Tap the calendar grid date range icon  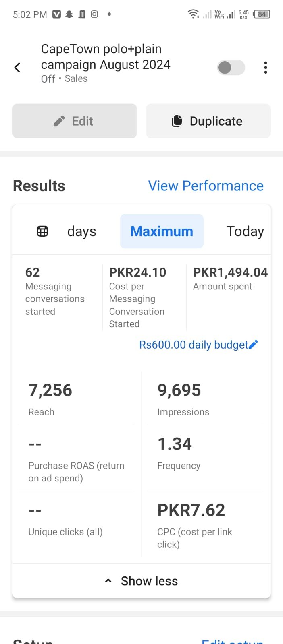42,231
